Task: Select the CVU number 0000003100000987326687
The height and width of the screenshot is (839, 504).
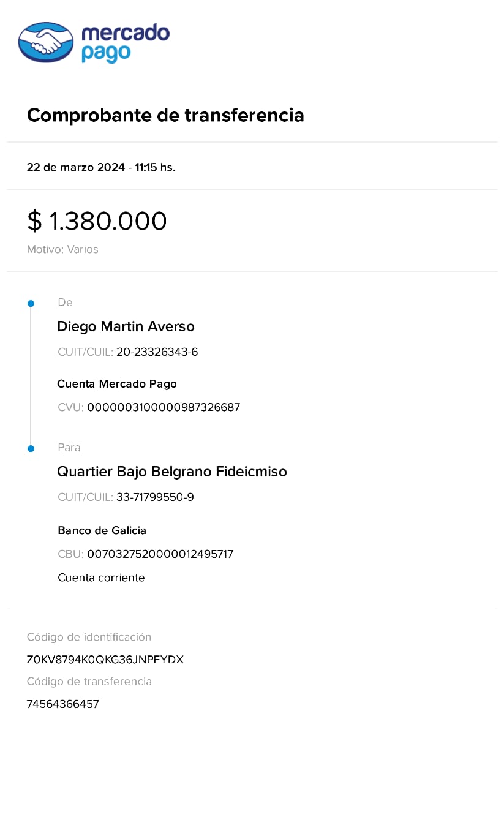Action: coord(164,407)
